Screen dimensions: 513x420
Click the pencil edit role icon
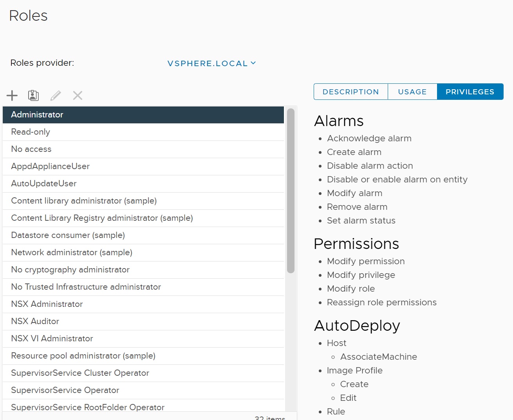[56, 96]
